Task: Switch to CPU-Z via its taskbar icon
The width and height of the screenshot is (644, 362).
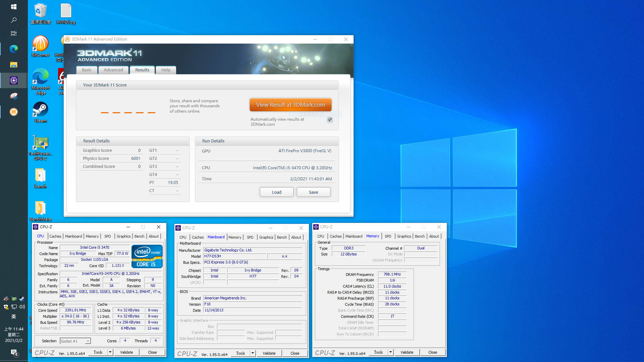Action: point(14,80)
